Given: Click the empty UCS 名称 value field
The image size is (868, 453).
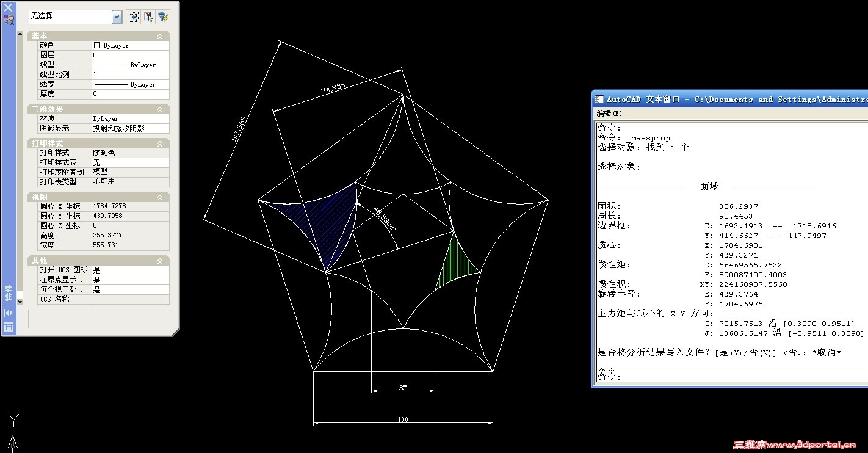Looking at the screenshot, I should tap(131, 299).
